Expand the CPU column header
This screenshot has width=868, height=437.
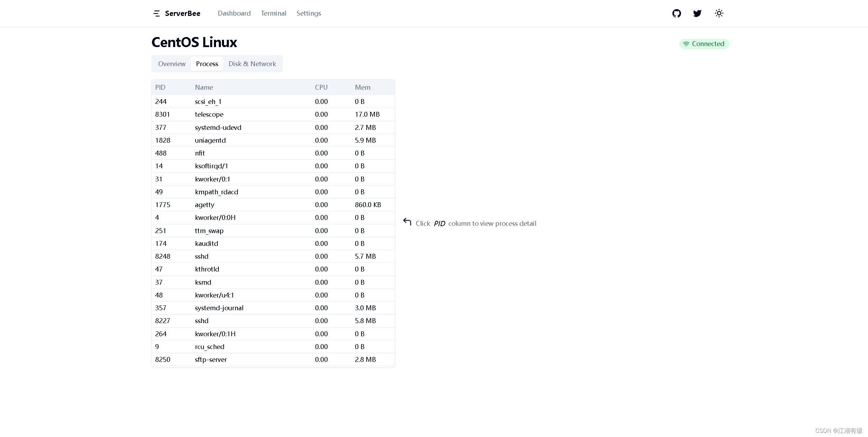click(x=321, y=87)
